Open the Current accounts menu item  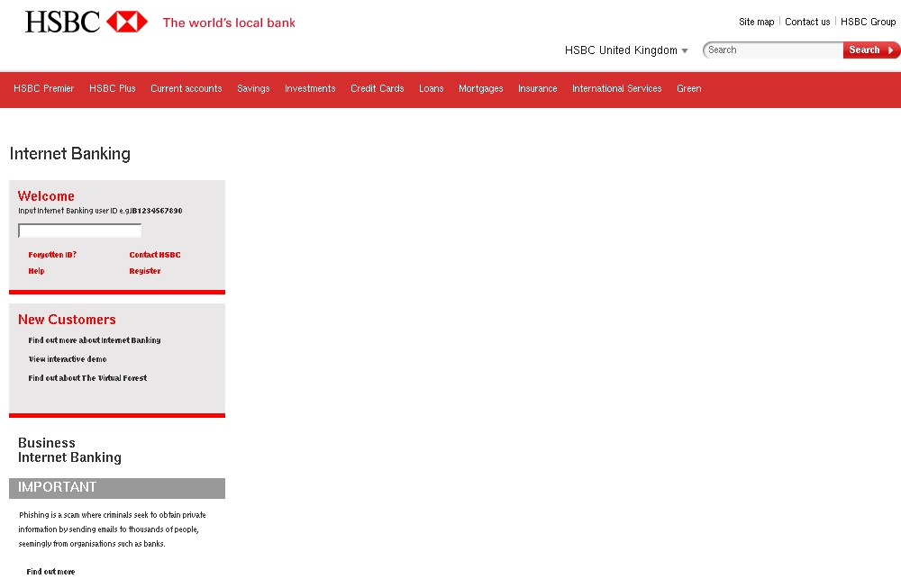click(x=187, y=88)
